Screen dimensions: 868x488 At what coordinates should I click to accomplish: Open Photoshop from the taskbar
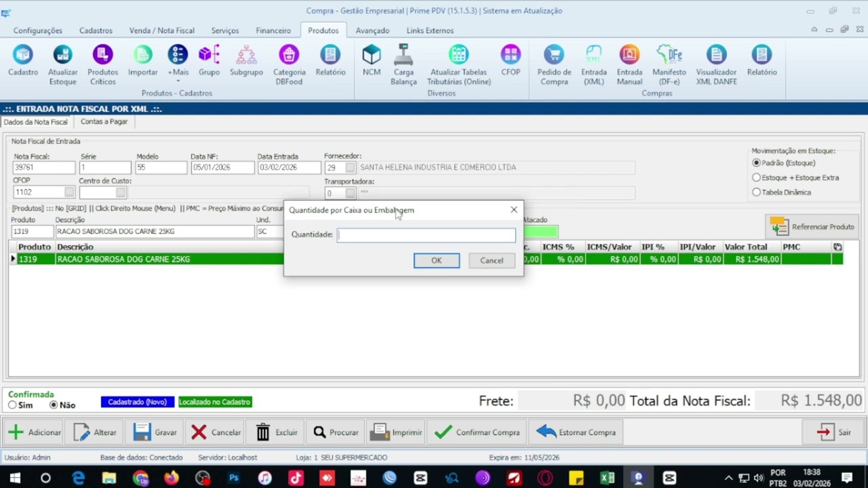[x=234, y=478]
